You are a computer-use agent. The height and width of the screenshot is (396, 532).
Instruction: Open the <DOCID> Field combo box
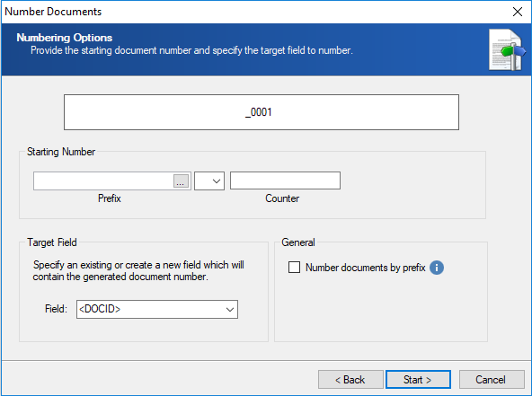coord(157,309)
